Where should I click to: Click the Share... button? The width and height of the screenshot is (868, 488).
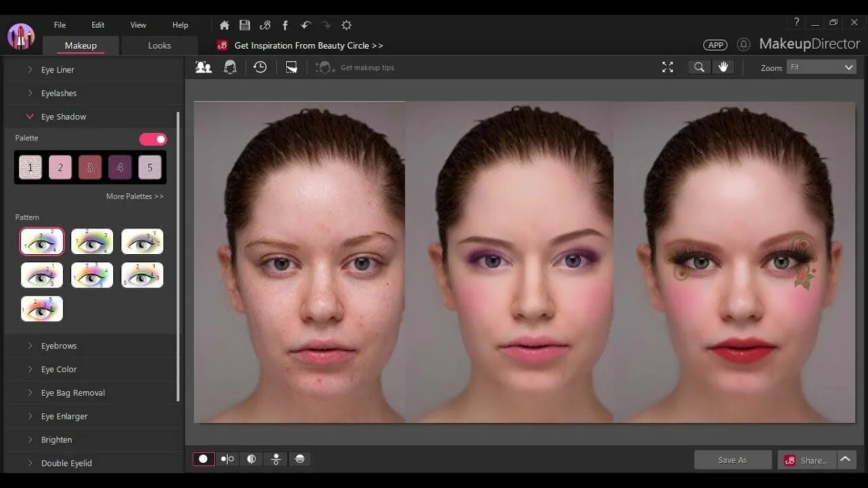tap(807, 460)
